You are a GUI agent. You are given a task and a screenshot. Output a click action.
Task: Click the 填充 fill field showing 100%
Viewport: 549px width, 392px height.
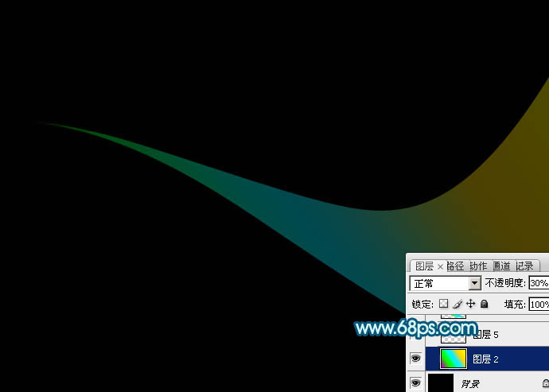click(x=539, y=305)
